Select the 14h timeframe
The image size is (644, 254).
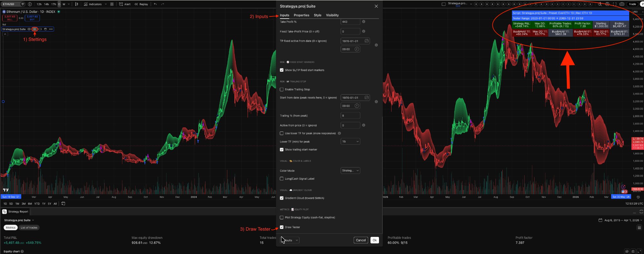click(x=46, y=4)
